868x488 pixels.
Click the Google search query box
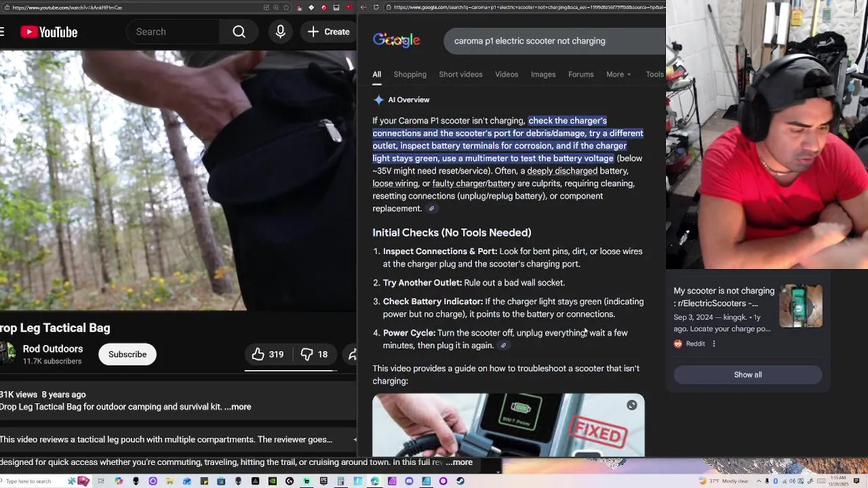[x=555, y=41]
